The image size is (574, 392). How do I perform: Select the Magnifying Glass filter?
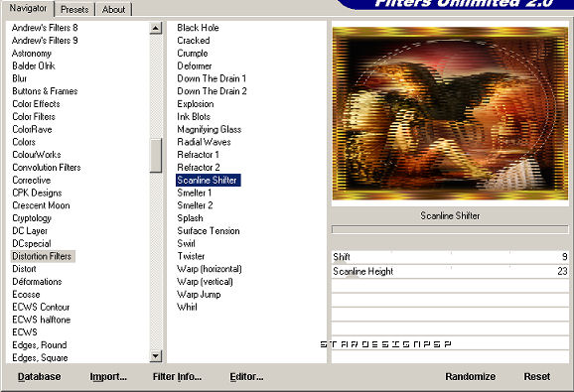(x=209, y=129)
